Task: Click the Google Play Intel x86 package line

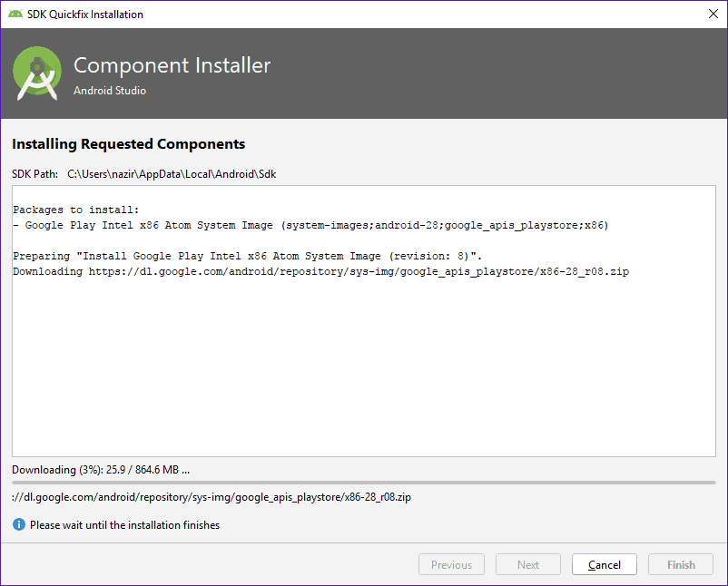Action: pos(310,226)
